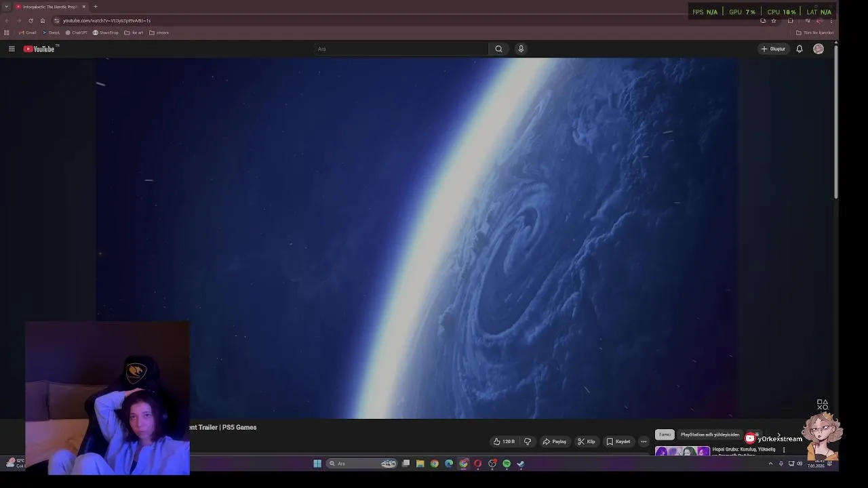This screenshot has height=488, width=868.
Task: Open Chrome extensions puzzle icon
Action: [x=791, y=20]
